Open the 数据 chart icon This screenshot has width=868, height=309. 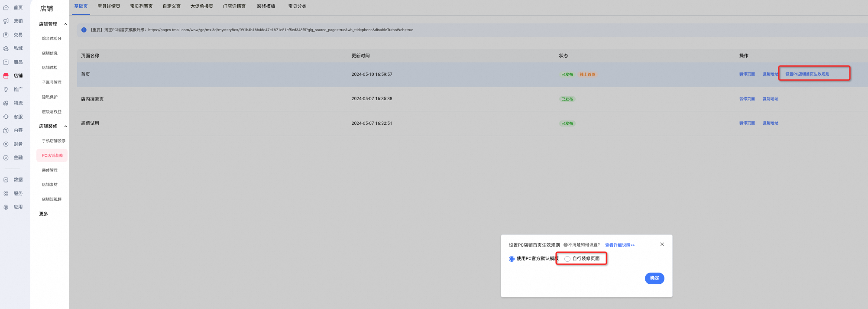tap(6, 180)
